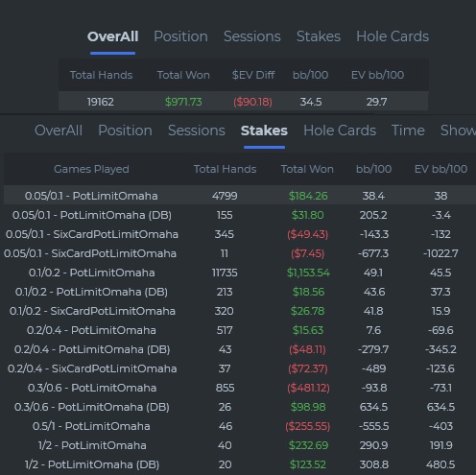Click bb/100 header above 34.5
476x475 pixels.
[x=310, y=75]
